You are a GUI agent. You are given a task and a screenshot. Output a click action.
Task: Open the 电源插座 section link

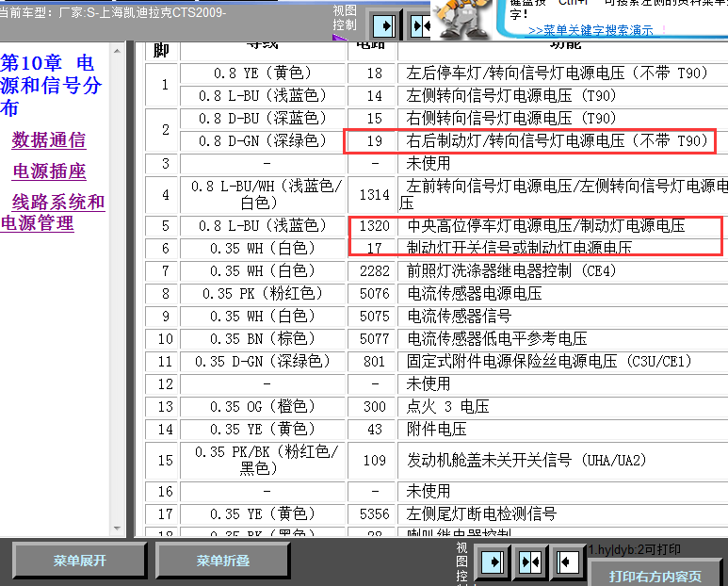[49, 171]
